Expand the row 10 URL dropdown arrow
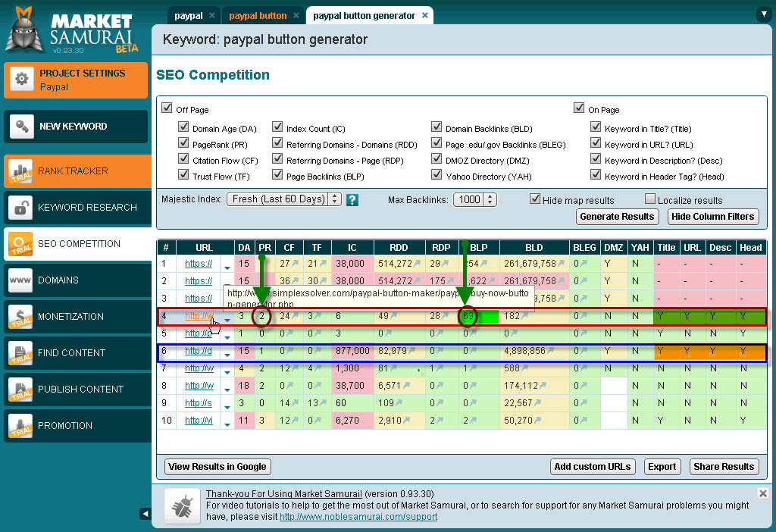Image resolution: width=776 pixels, height=532 pixels. pos(227,424)
